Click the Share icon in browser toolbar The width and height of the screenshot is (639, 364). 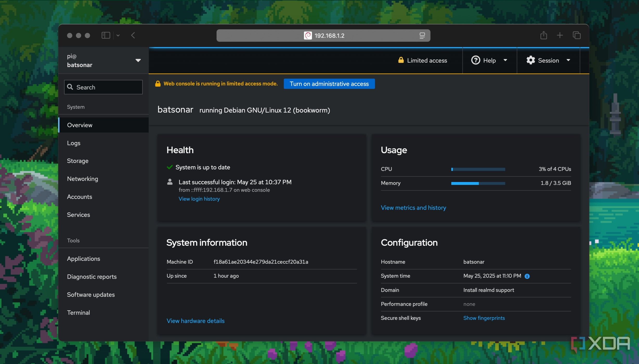pos(544,35)
